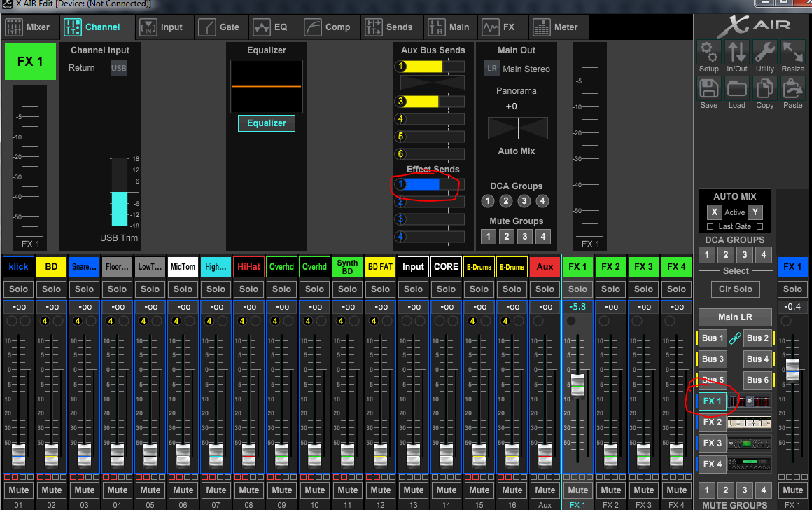Viewport: 812px width, 510px height.
Task: Switch to the Gate tab
Action: point(219,27)
